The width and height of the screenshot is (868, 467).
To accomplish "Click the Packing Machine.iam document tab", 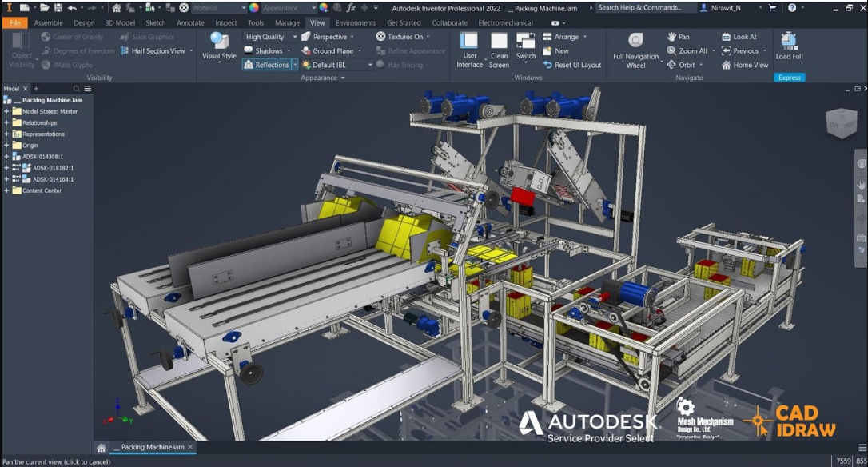I will tap(153, 447).
